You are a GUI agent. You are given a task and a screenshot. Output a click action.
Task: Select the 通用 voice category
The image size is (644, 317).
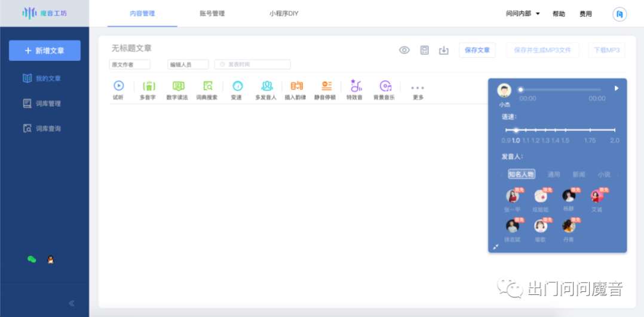(x=554, y=174)
